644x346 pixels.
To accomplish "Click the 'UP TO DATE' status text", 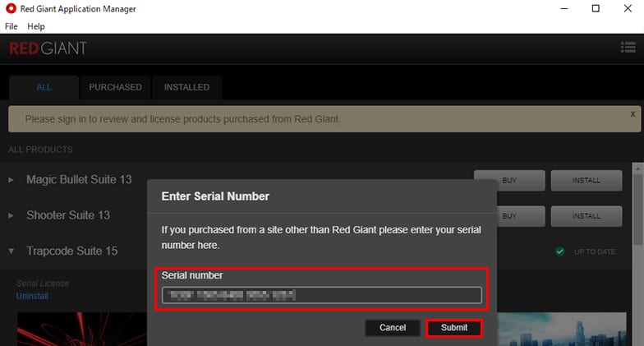I will (x=595, y=251).
